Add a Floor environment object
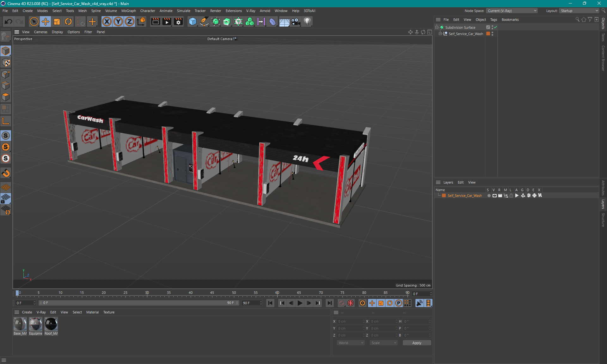607x364 pixels. 284,21
